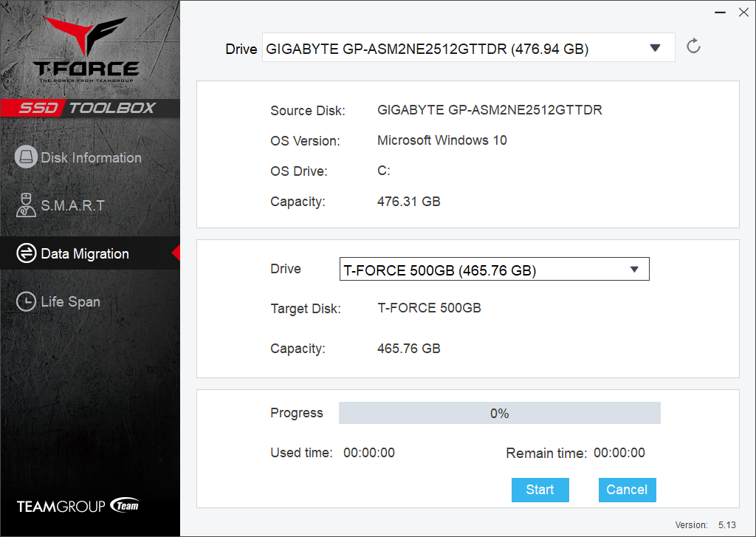Click the Remain time value 00:00:00
756x537 pixels.
coord(619,453)
